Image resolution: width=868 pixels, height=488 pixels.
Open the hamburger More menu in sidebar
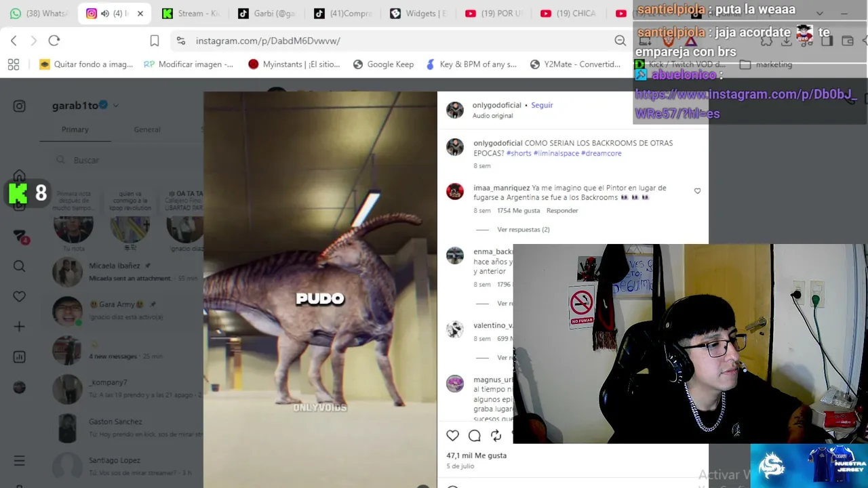pyautogui.click(x=19, y=461)
